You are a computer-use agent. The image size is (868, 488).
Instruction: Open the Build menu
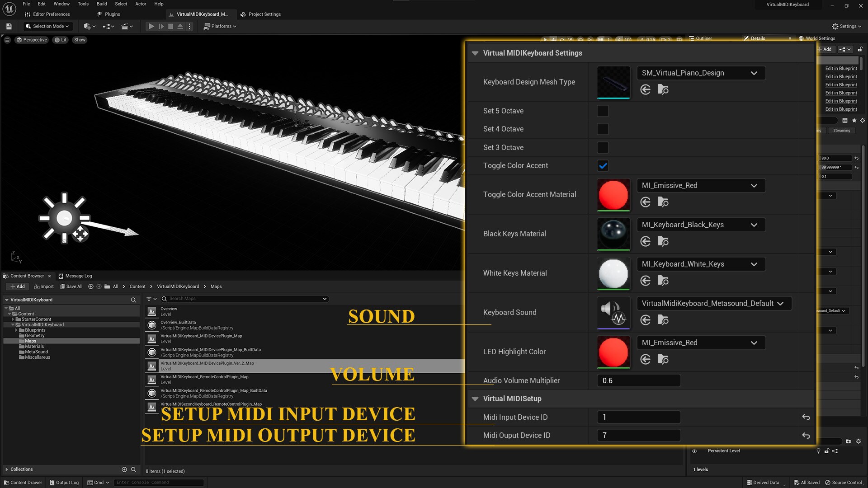pos(101,4)
